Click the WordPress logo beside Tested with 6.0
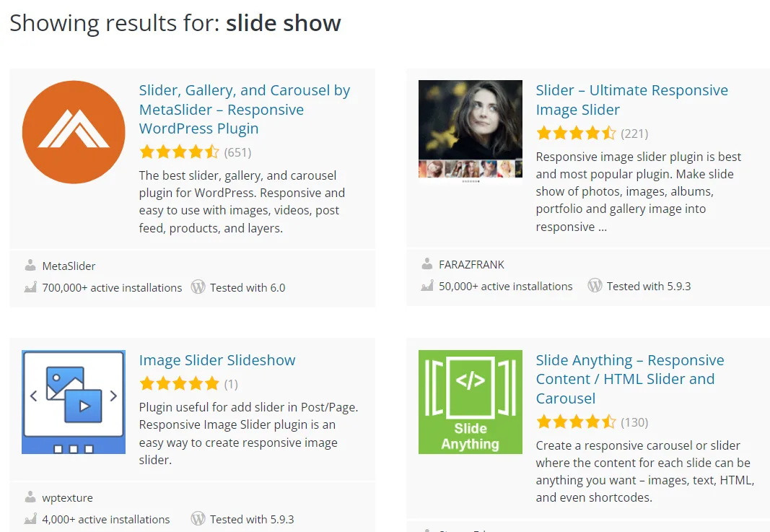 click(x=198, y=287)
